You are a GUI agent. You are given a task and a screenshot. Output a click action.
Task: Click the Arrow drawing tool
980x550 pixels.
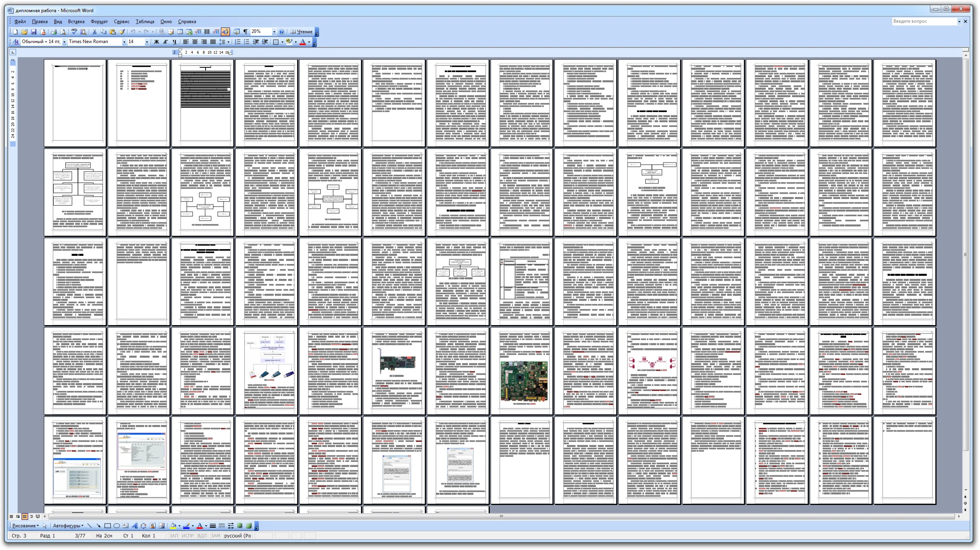click(x=98, y=526)
